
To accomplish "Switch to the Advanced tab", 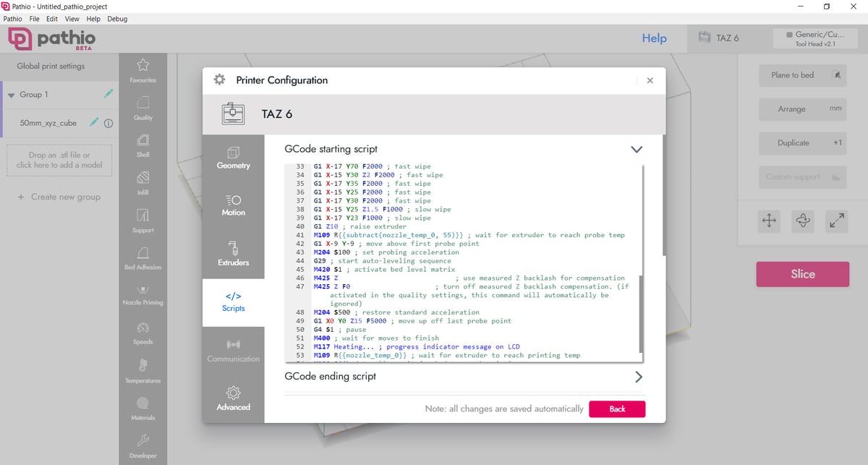I will click(233, 398).
